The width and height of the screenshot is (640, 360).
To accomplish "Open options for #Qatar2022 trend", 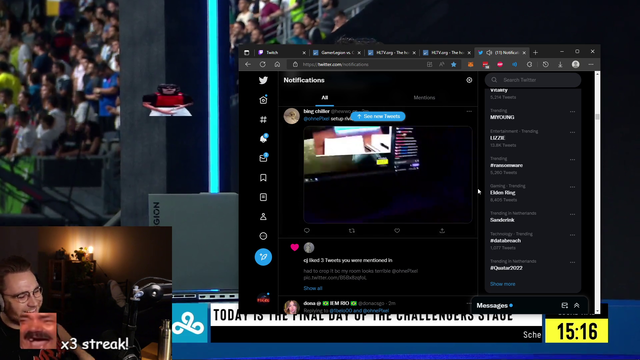I will tap(572, 262).
